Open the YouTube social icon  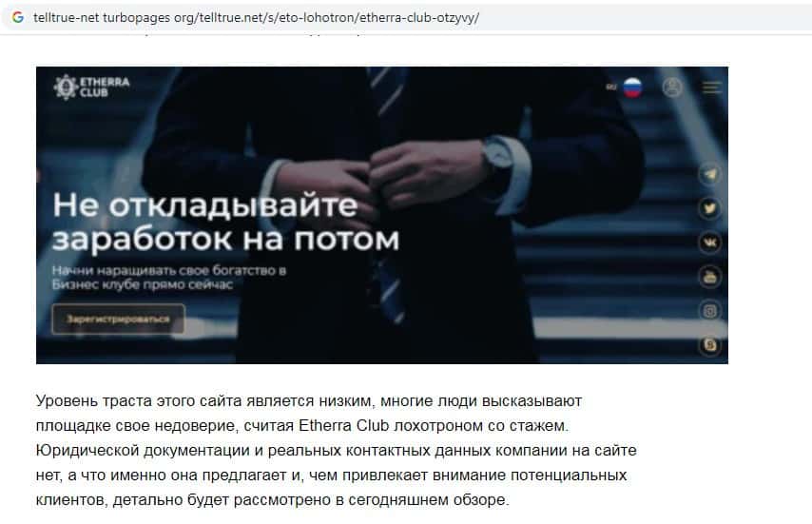click(x=710, y=277)
